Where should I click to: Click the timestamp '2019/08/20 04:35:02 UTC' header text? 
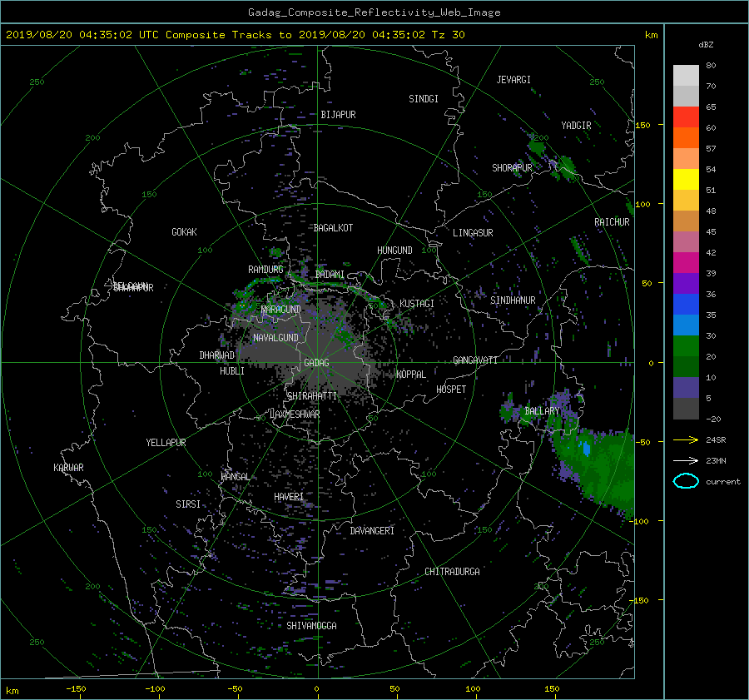click(x=82, y=35)
